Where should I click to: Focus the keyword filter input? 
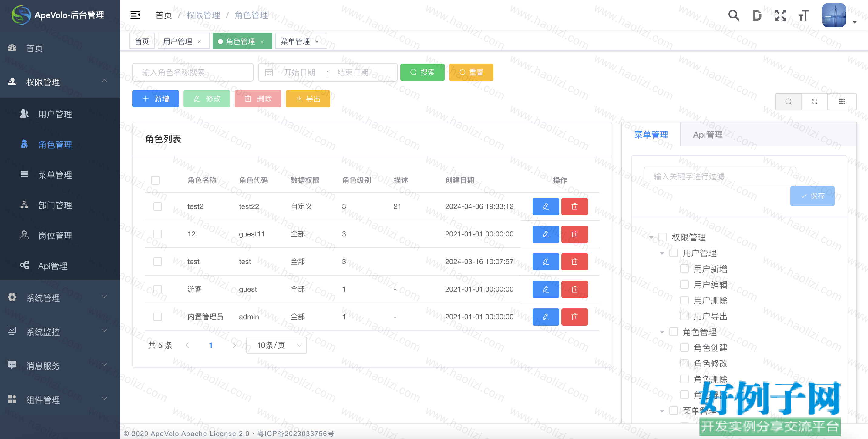720,176
